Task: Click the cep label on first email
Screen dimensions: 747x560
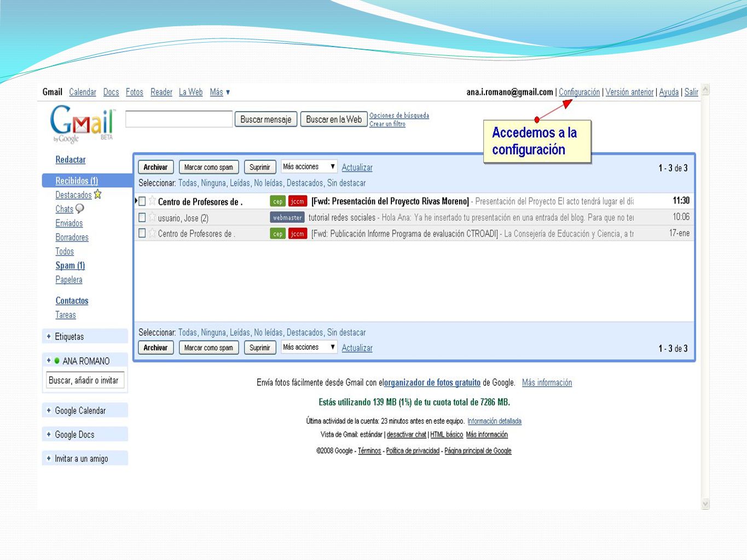Action: tap(278, 201)
